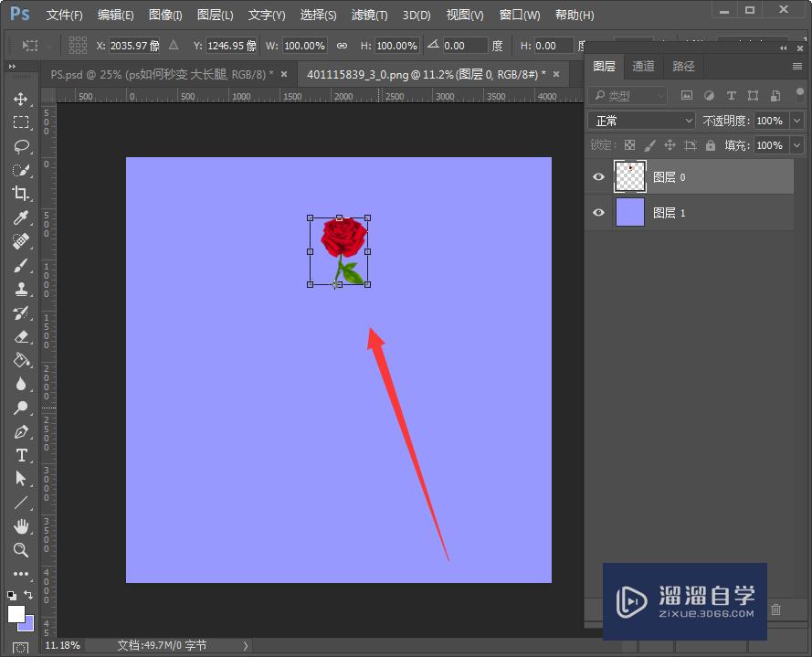This screenshot has width=812, height=657.
Task: Select the Eraser tool
Action: pyautogui.click(x=21, y=337)
